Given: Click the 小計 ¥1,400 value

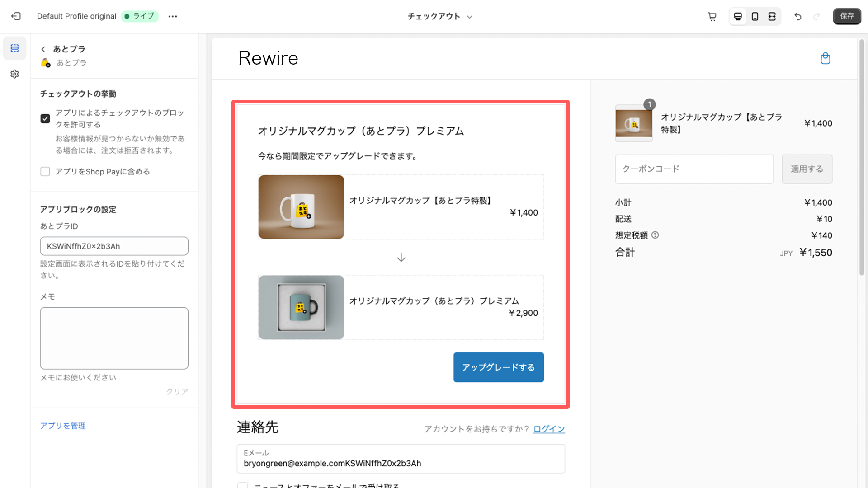Looking at the screenshot, I should point(818,203).
